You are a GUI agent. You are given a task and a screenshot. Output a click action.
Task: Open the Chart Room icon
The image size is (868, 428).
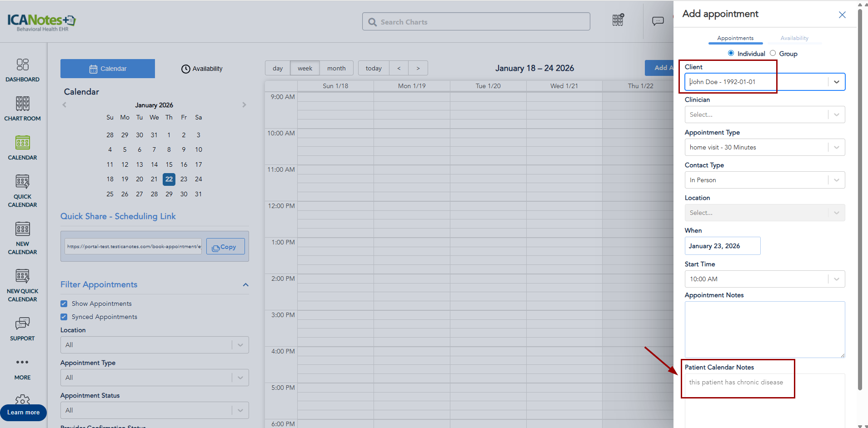pos(22,104)
